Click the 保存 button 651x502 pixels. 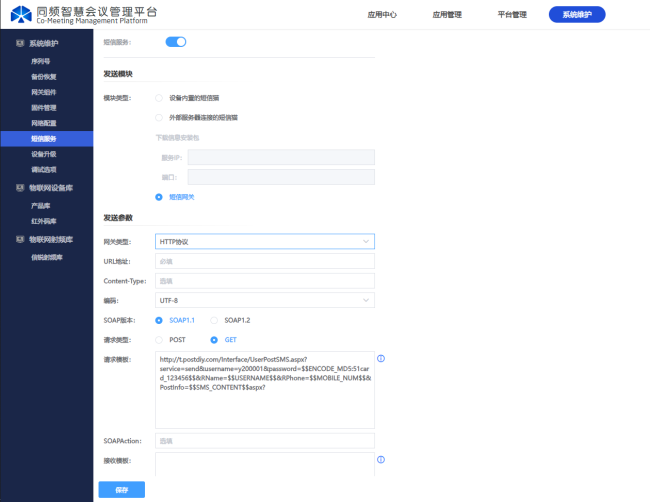121,490
